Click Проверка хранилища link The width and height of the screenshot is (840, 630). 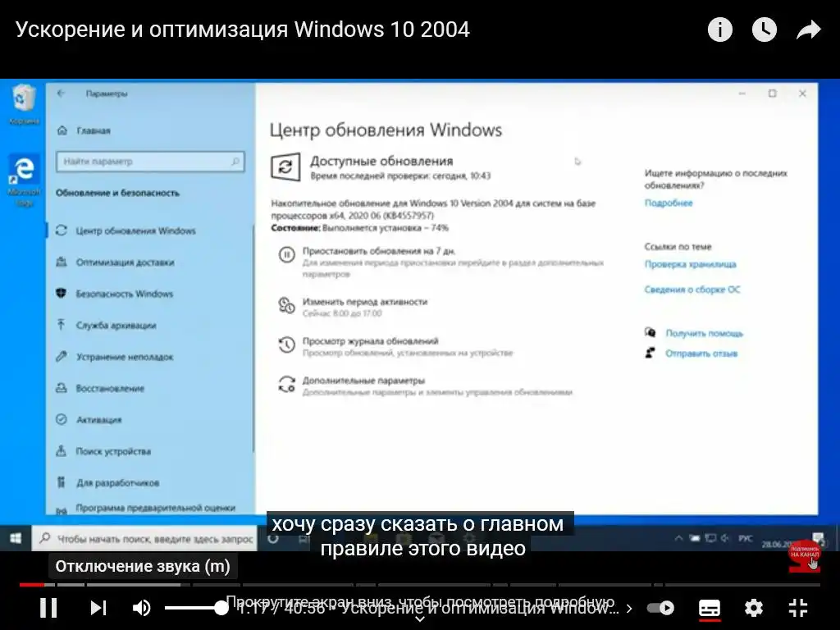pyautogui.click(x=690, y=264)
